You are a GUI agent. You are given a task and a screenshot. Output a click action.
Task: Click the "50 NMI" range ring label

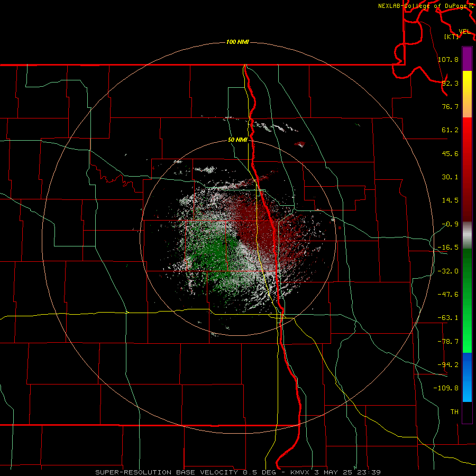(237, 140)
